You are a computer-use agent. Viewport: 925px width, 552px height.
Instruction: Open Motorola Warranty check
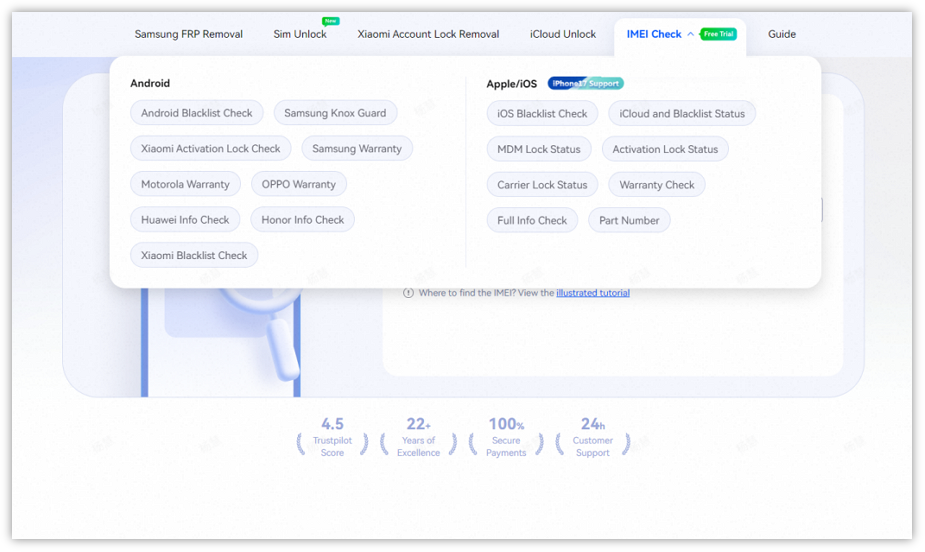(185, 184)
